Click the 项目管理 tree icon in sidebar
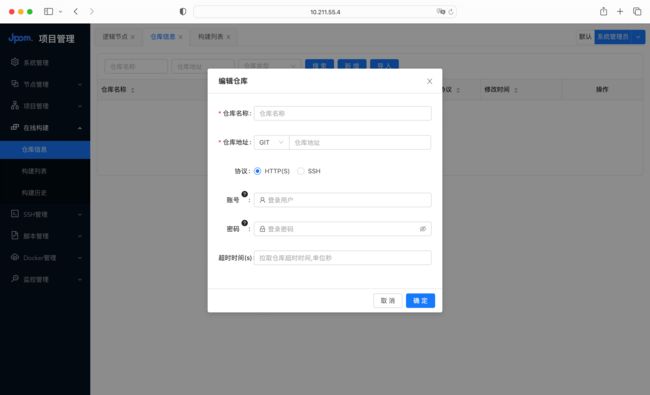 (15, 105)
